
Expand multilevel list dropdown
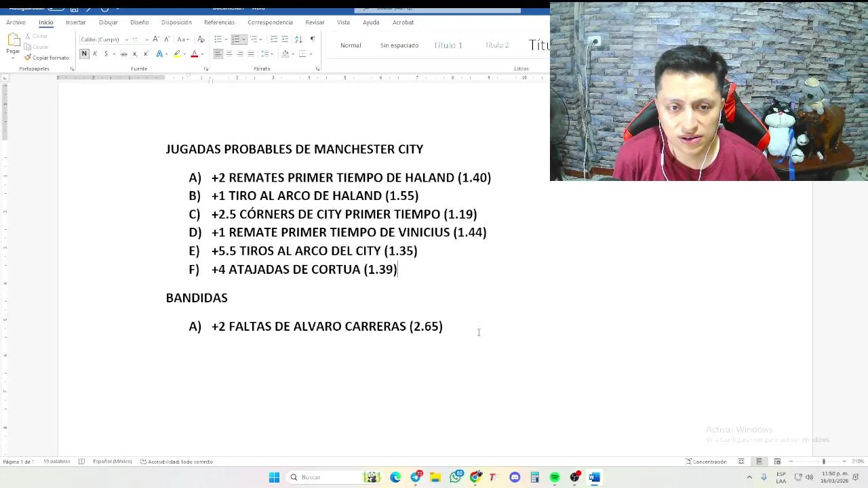coord(261,39)
